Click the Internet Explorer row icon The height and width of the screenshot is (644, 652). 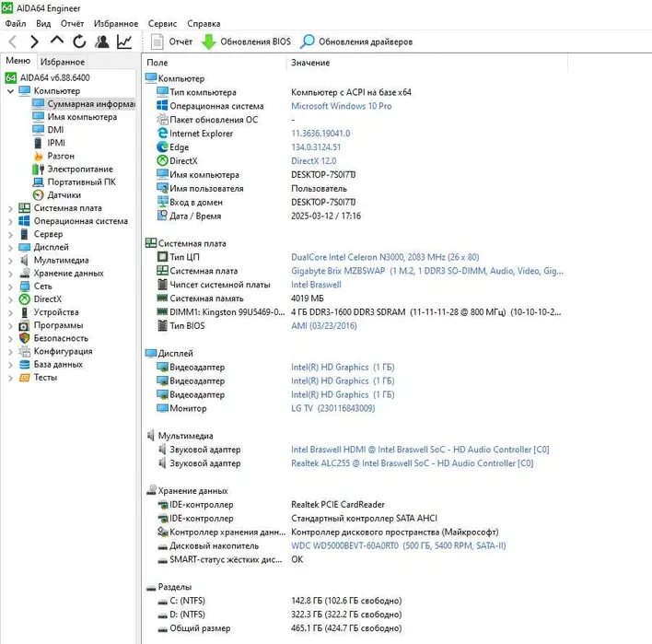pos(162,133)
